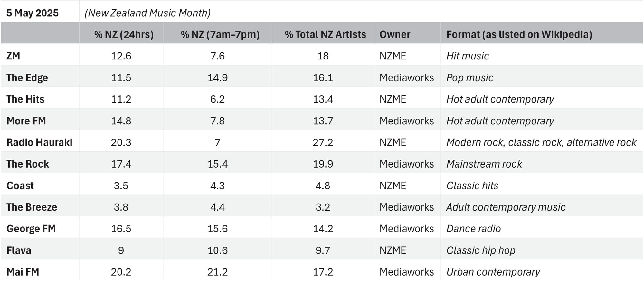Click the "Urban contemporary" format cell
This screenshot has width=644, height=281.
[x=493, y=272]
